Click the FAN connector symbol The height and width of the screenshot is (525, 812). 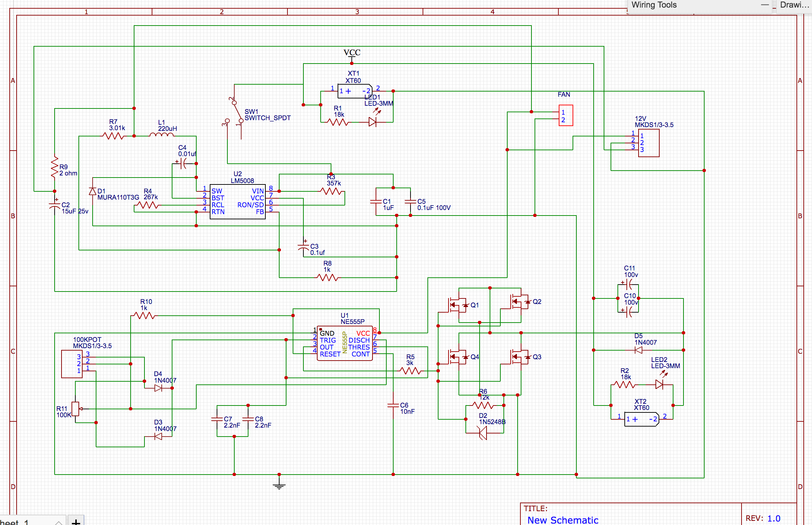[x=566, y=115]
